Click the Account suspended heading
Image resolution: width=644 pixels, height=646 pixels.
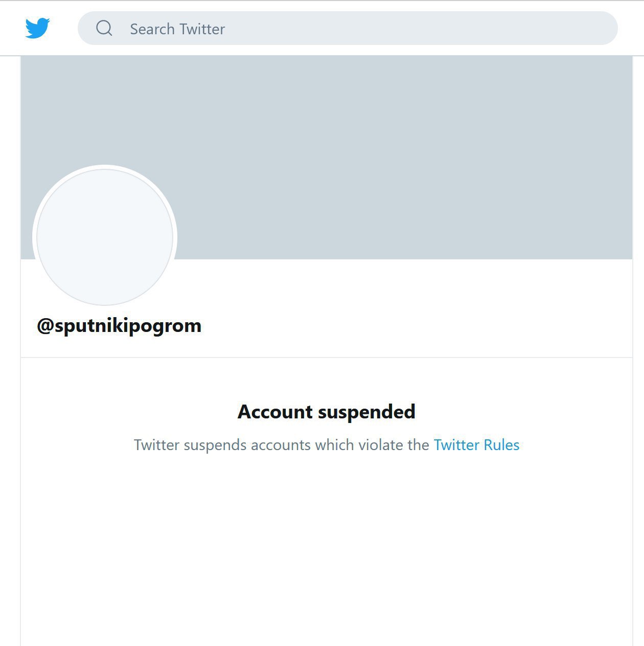pos(327,412)
